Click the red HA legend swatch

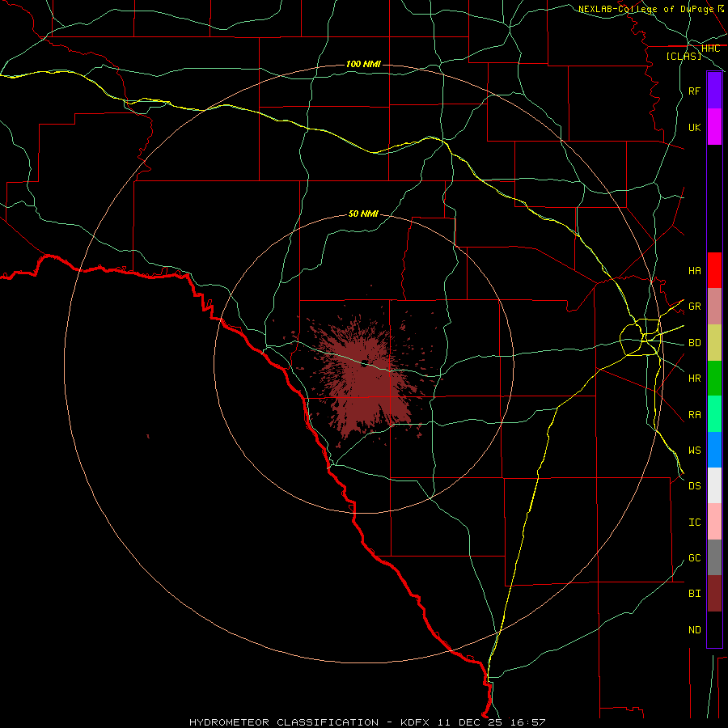pyautogui.click(x=714, y=270)
